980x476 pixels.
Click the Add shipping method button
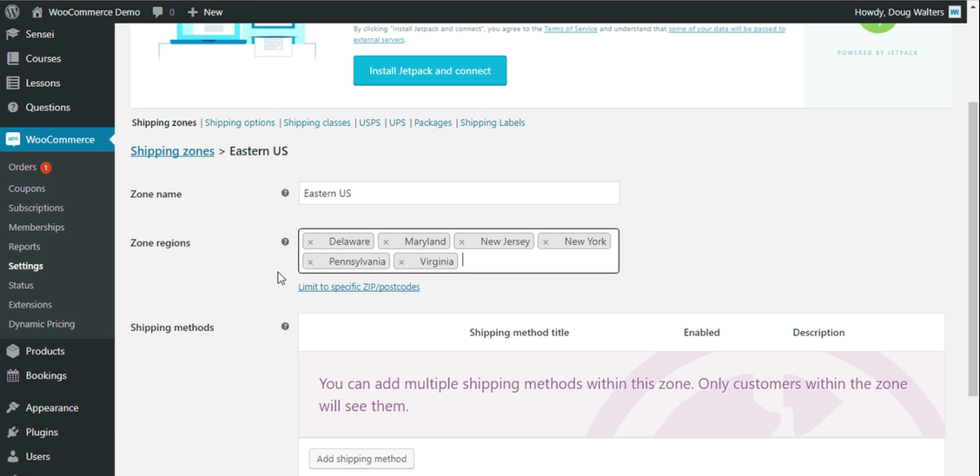(x=361, y=459)
